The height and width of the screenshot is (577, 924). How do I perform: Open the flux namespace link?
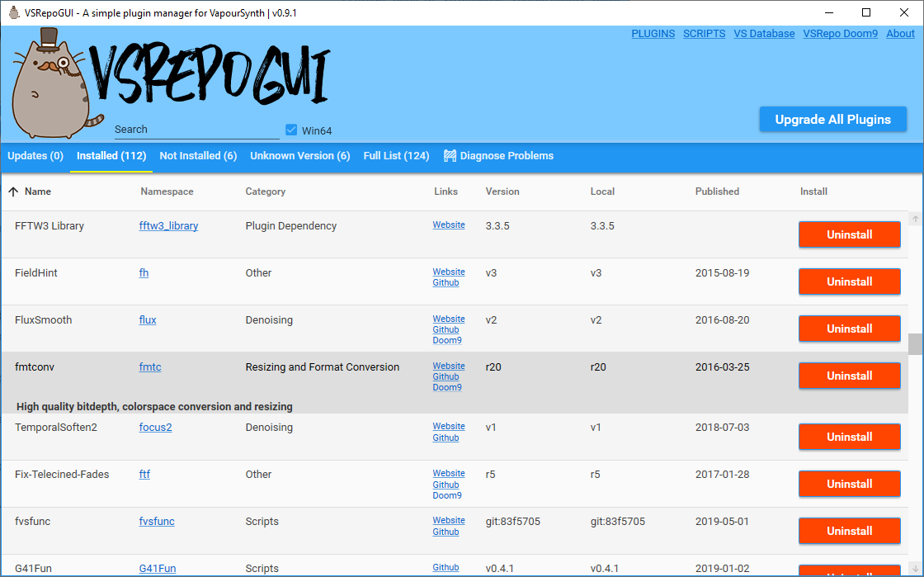tap(148, 320)
